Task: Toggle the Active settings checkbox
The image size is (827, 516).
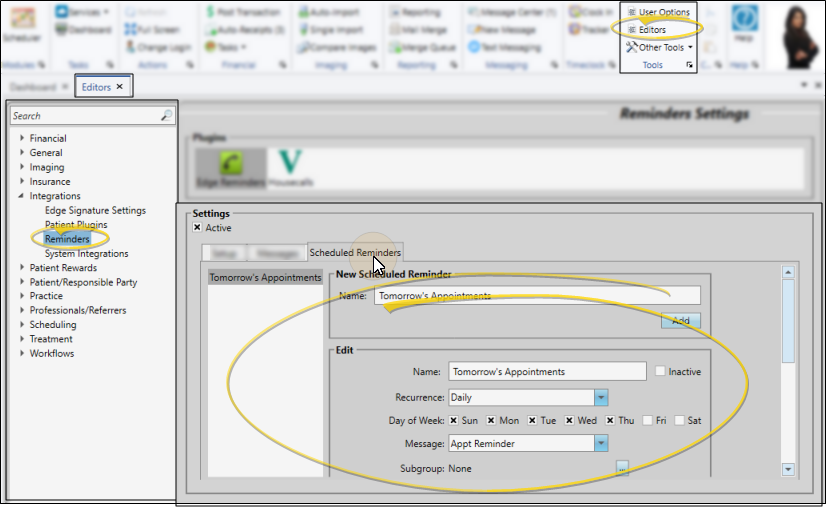Action: 197,228
